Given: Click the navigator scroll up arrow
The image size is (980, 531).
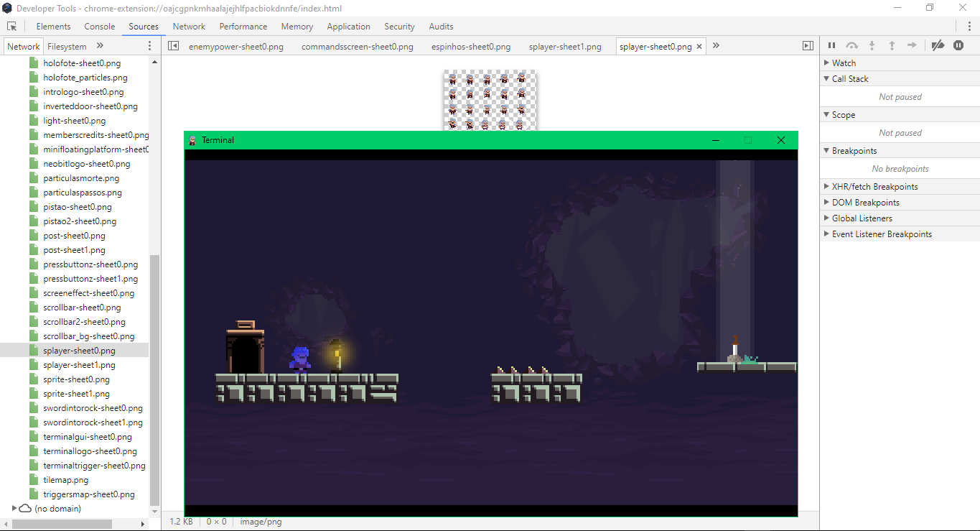Looking at the screenshot, I should (154, 62).
